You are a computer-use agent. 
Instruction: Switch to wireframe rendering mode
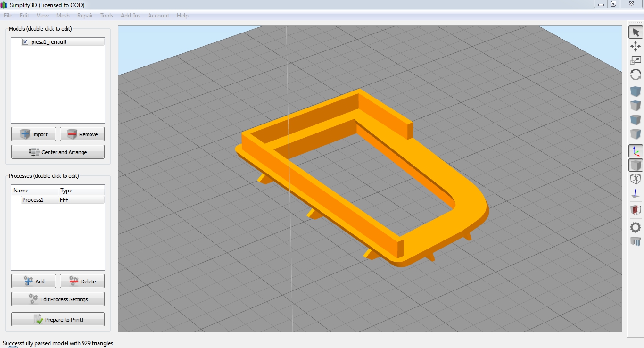636,179
